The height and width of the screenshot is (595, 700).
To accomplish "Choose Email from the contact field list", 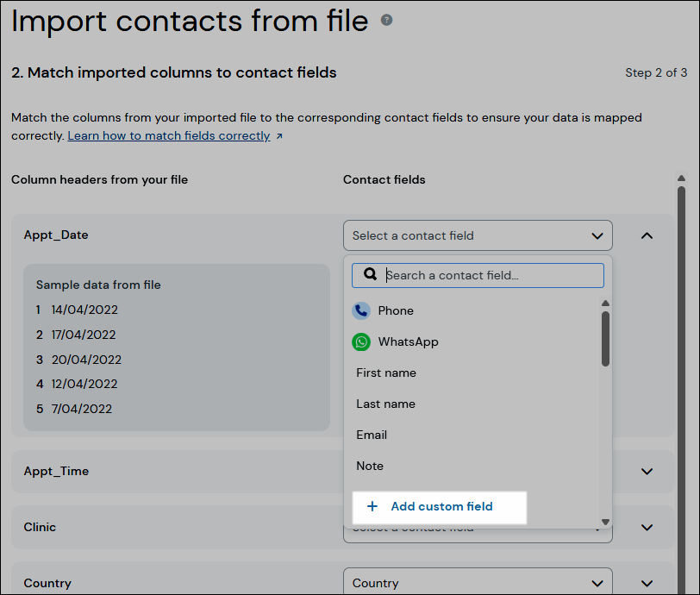I will pos(372,435).
